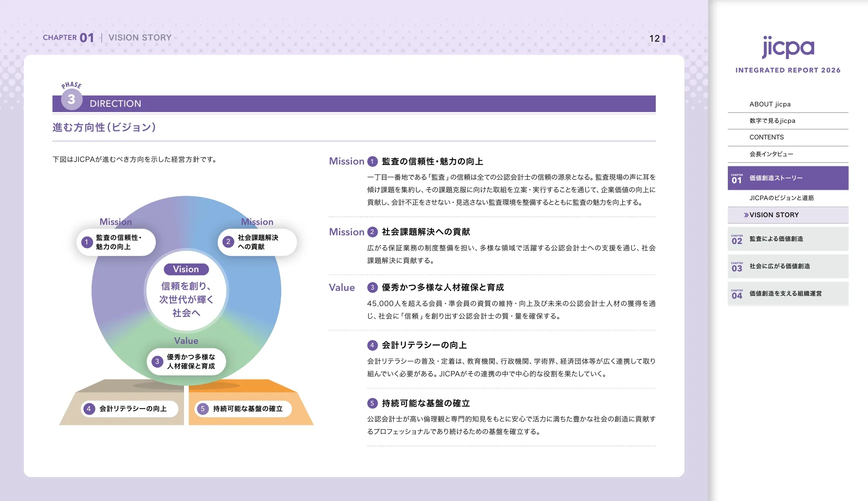868x501 pixels.
Task: Click number 4 badge on 会計リテラシー base
Action: tap(89, 409)
